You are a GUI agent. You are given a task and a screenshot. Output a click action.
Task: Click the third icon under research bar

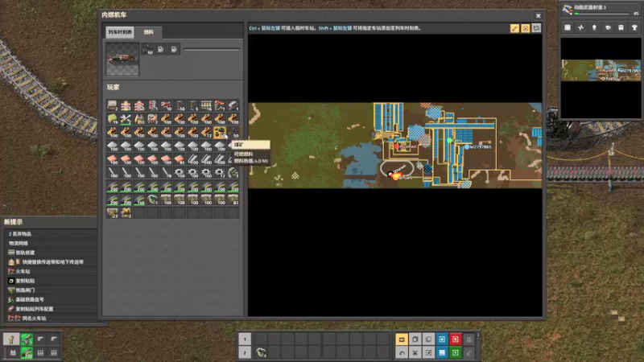[594, 27]
